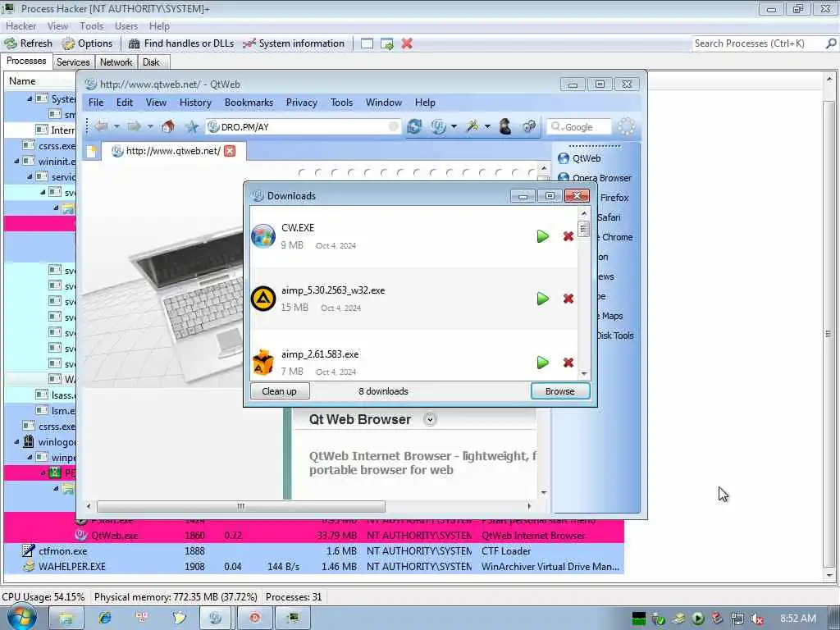Viewport: 840px width, 630px height.
Task: Close the http://www.qtweb.net/ tab
Action: (230, 151)
